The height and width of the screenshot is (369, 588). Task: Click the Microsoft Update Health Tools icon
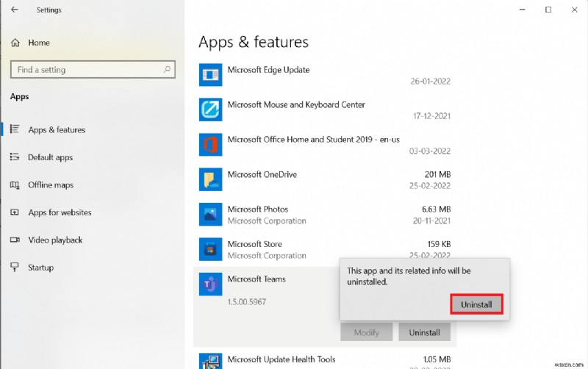[x=210, y=361]
